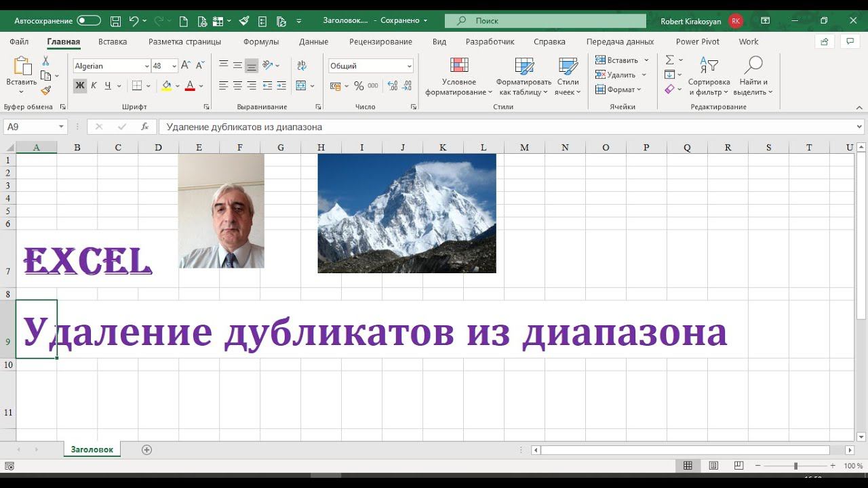
Task: Switch to the Разметка страницы tab
Action: [184, 41]
